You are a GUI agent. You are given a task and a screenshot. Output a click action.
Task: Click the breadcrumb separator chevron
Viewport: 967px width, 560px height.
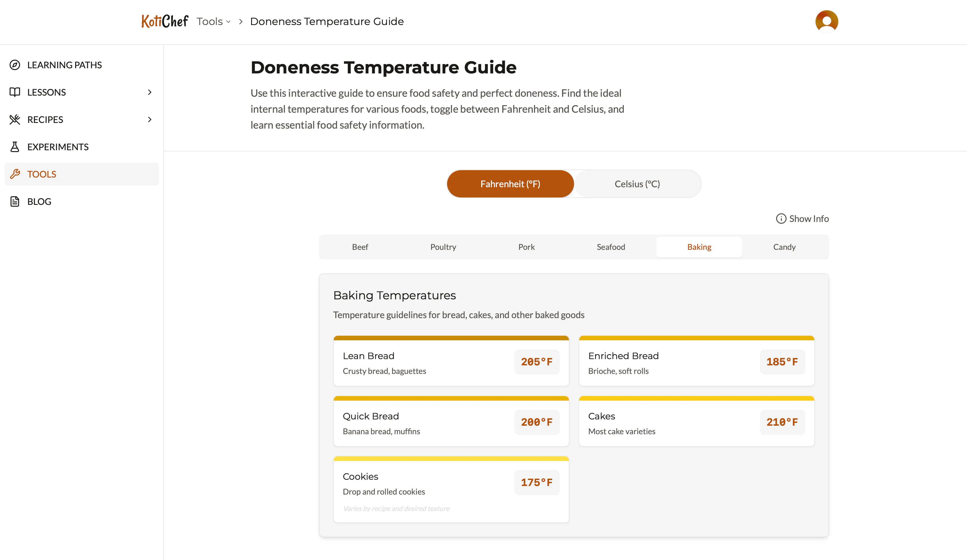[x=241, y=21]
